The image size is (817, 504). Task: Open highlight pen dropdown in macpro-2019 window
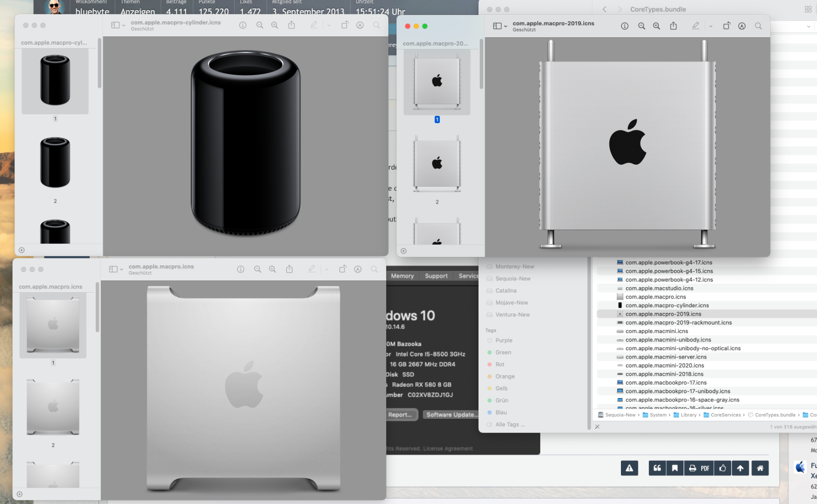(x=711, y=27)
